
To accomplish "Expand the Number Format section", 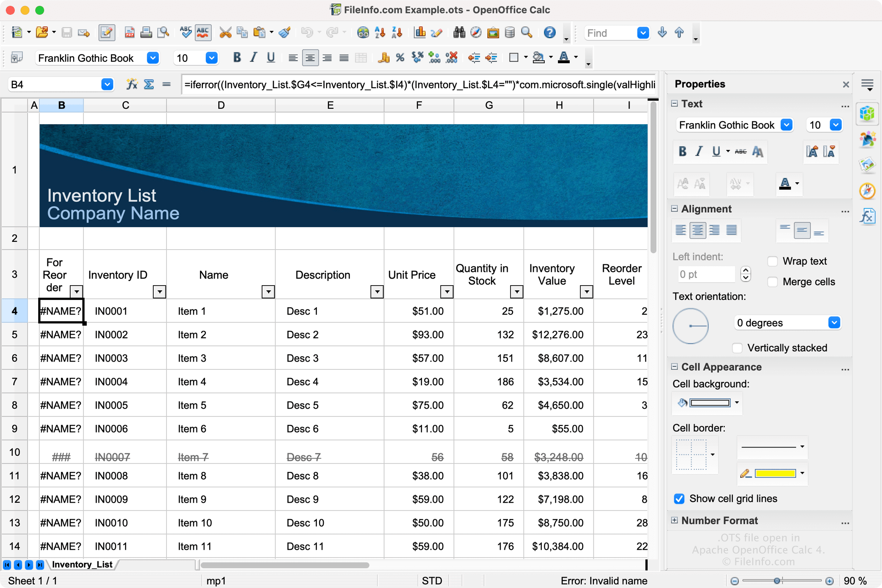I will coord(674,520).
